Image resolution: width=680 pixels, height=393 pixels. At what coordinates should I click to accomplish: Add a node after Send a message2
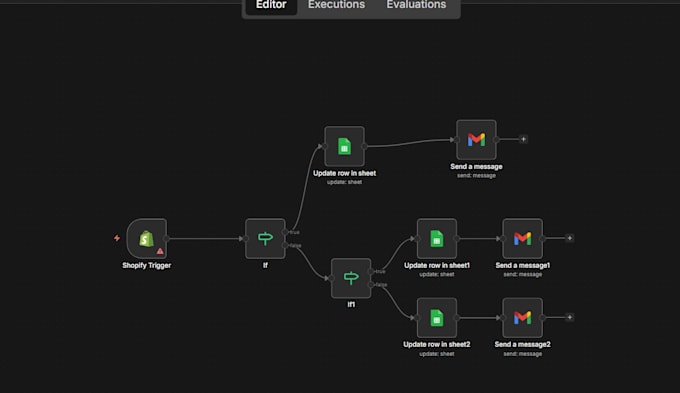click(x=570, y=317)
